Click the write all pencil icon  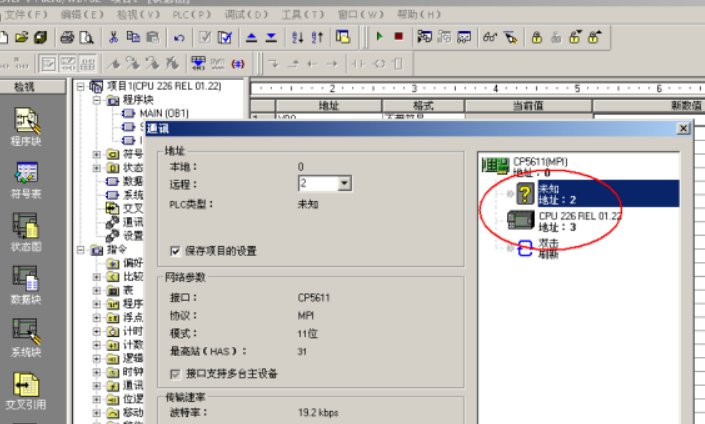(510, 37)
